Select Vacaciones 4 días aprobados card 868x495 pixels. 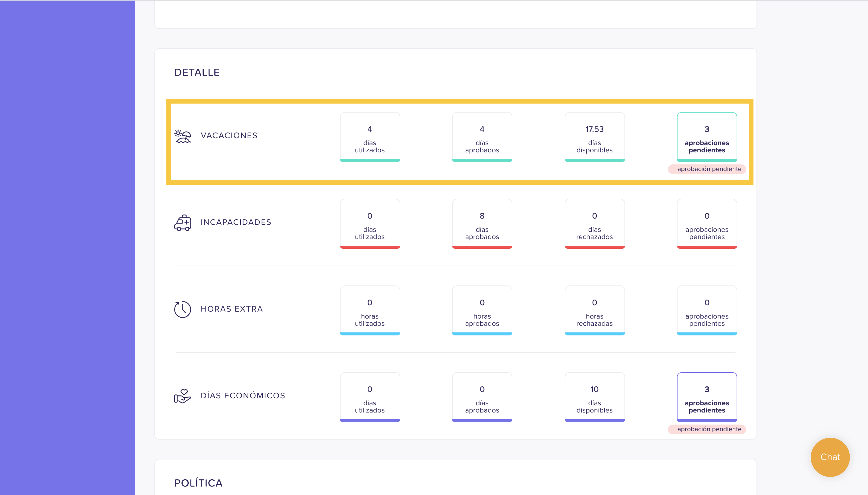(x=482, y=137)
